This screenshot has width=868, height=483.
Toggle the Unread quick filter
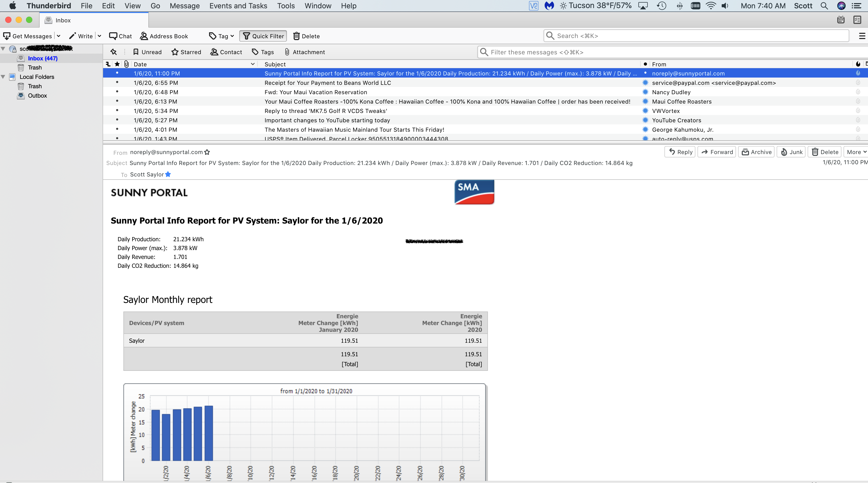(147, 52)
